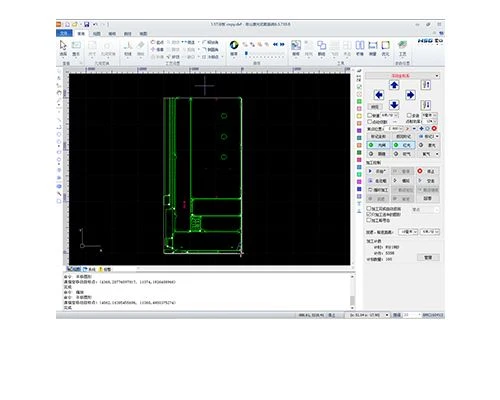Go to previous sorted part (left double arrow)

[276, 44]
